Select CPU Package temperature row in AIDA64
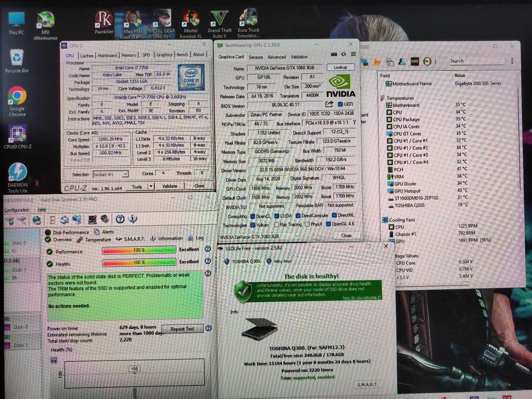Screen dimensions: 532x399 (427, 120)
